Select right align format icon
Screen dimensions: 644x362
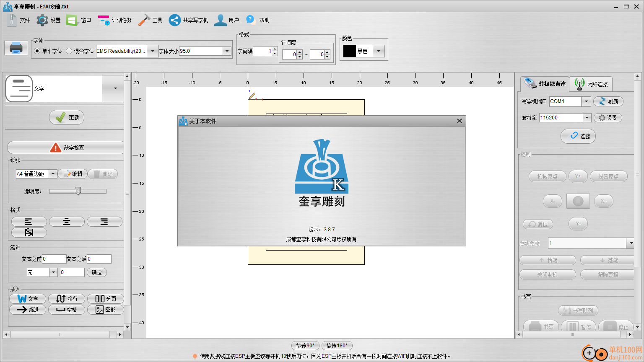[x=104, y=222]
